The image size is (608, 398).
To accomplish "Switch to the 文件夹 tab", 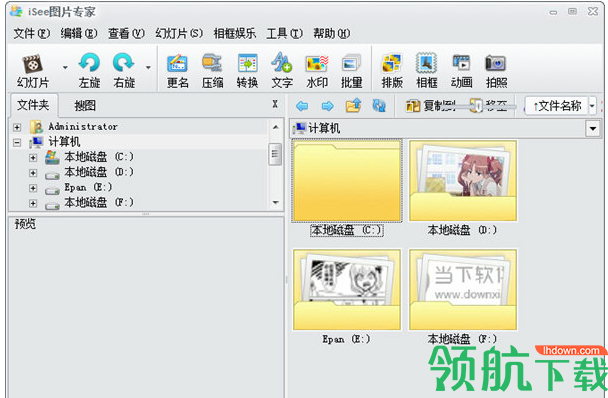I will pyautogui.click(x=33, y=105).
